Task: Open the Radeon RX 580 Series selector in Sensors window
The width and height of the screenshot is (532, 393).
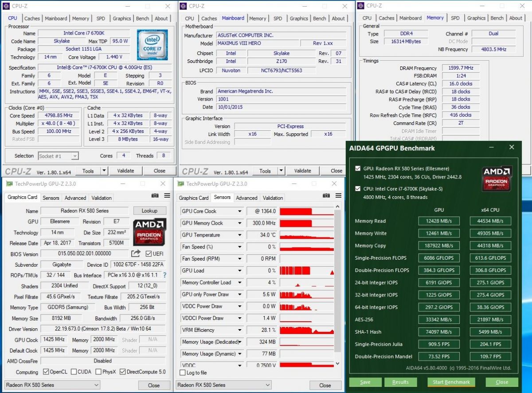Action: (x=223, y=385)
